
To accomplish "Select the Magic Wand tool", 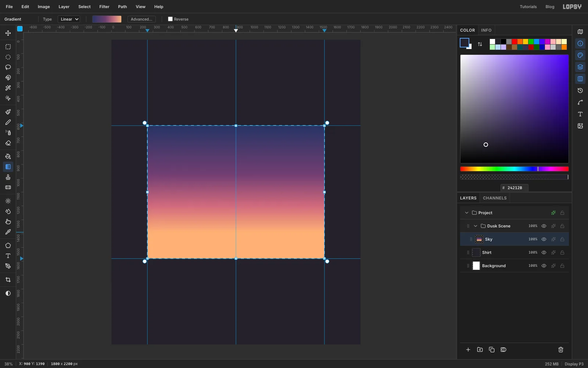I will coord(8,88).
